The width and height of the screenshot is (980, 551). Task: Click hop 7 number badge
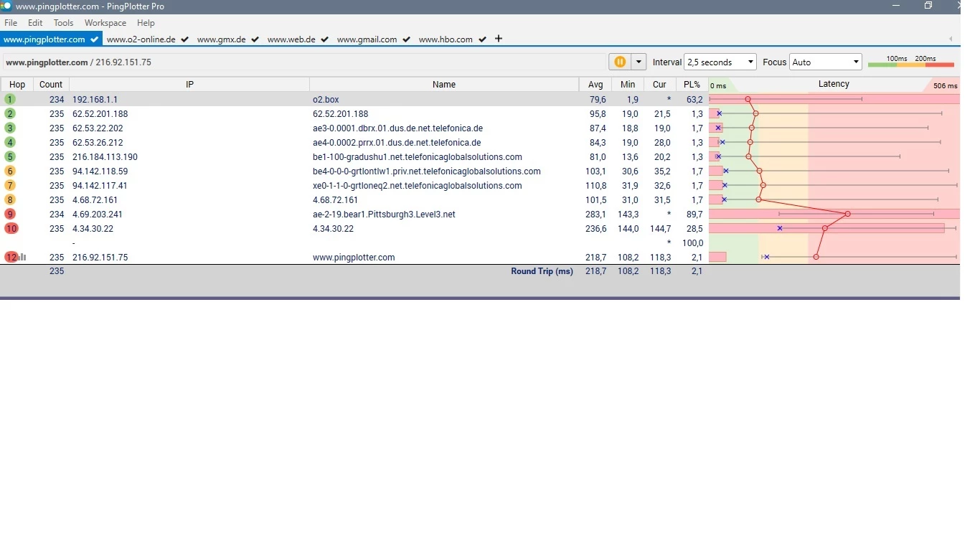pos(10,186)
